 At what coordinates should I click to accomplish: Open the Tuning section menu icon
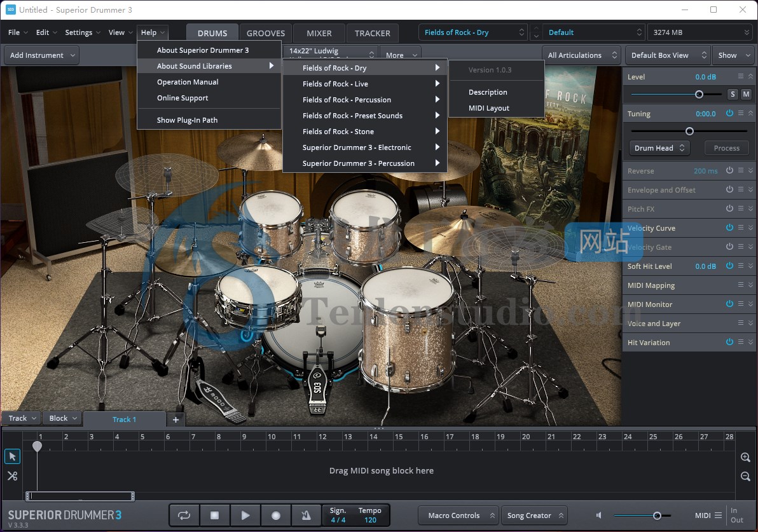[741, 113]
